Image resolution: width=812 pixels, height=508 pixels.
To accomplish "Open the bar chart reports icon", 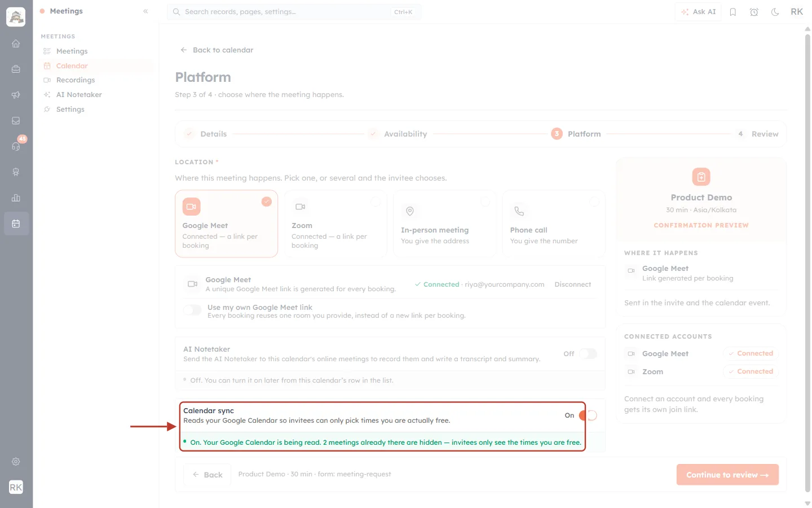I will click(16, 198).
